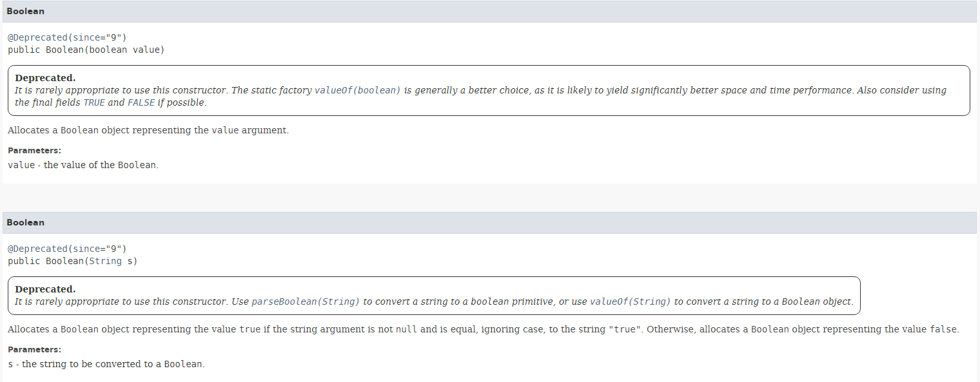Click @Deprecated annotation above Boolean(String s)
Viewport: 980px width, 382px height.
(37, 249)
